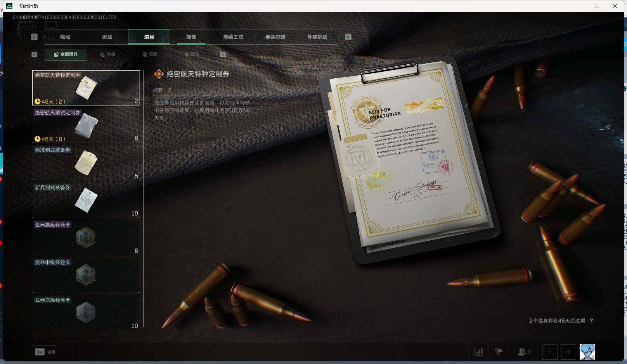Image resolution: width=627 pixels, height=364 pixels.
Task: Select the 武器次级经验卡 item card
Action: click(86, 312)
